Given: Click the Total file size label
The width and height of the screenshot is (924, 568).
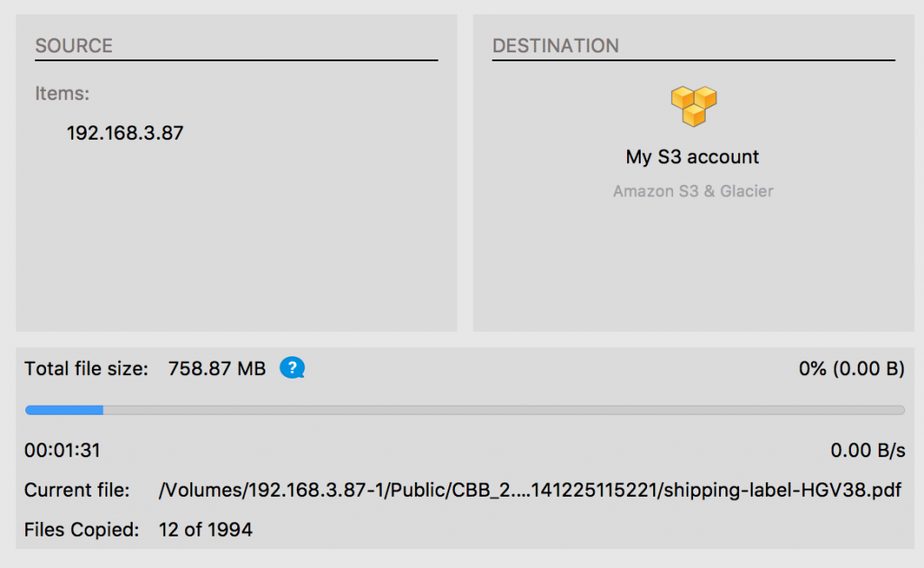Looking at the screenshot, I should coord(86,369).
